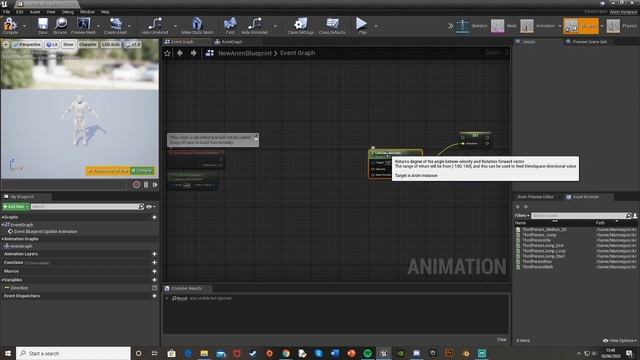This screenshot has width=640, height=360.
Task: Switch to the Physics editor mode
Action: (x=622, y=26)
